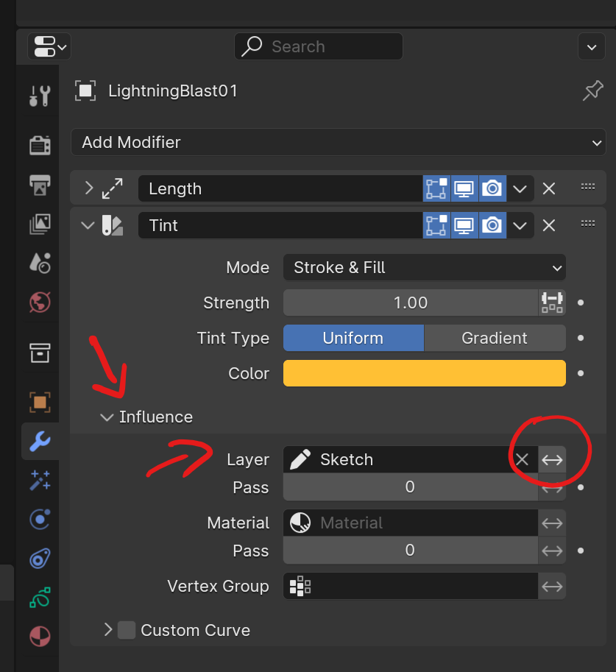The image size is (616, 672).
Task: Toggle Tint modifier viewport display
Action: 464,225
